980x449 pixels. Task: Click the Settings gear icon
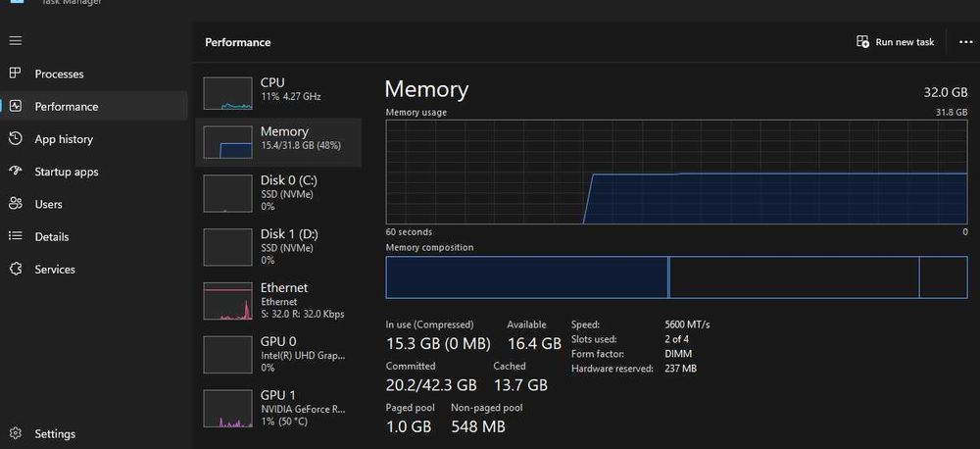[16, 433]
